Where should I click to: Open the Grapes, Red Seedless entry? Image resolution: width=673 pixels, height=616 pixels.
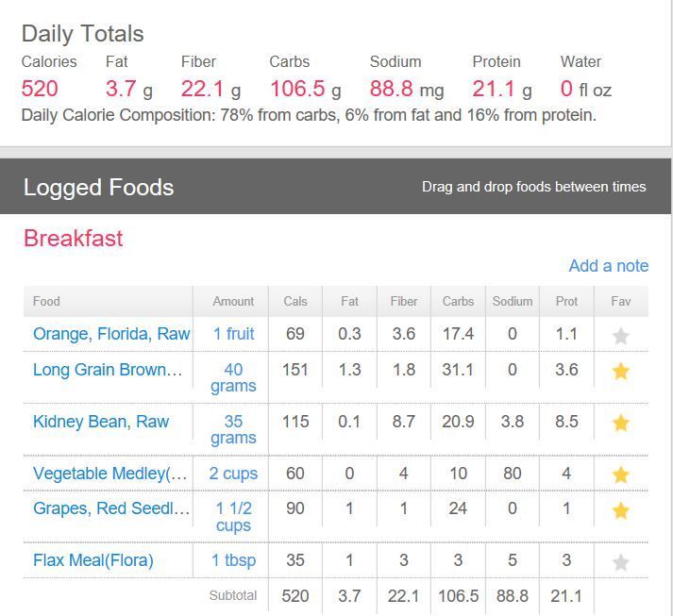point(111,509)
